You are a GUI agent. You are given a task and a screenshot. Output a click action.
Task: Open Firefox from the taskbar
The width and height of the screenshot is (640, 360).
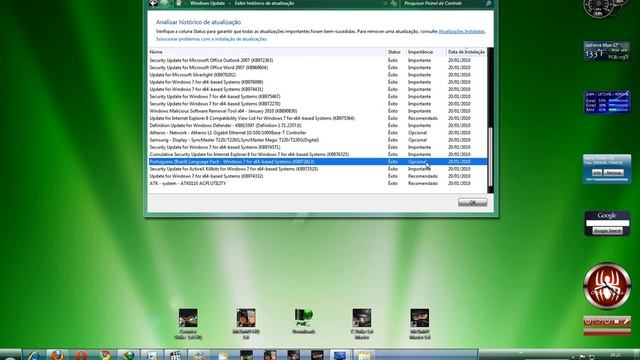(x=58, y=356)
